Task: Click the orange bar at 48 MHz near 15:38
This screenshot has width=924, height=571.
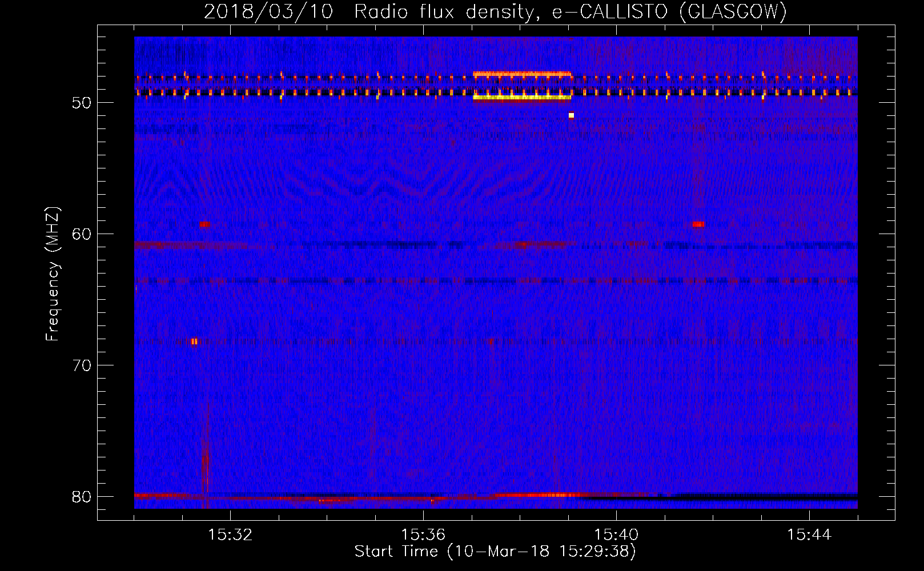Action: (x=522, y=74)
